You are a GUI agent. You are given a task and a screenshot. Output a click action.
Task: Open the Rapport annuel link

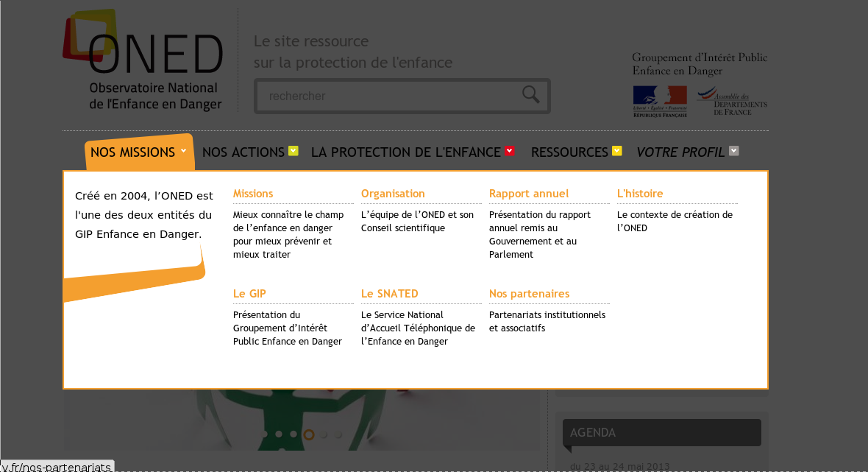[529, 194]
